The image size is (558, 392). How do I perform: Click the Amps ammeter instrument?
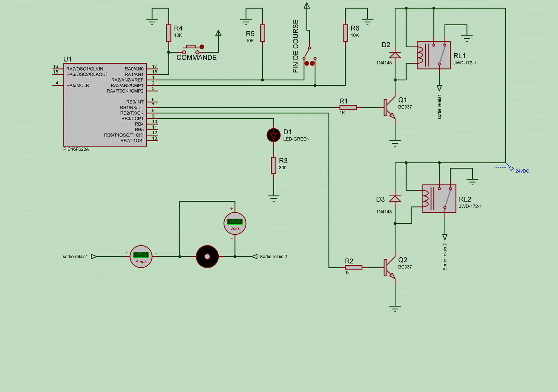(141, 256)
